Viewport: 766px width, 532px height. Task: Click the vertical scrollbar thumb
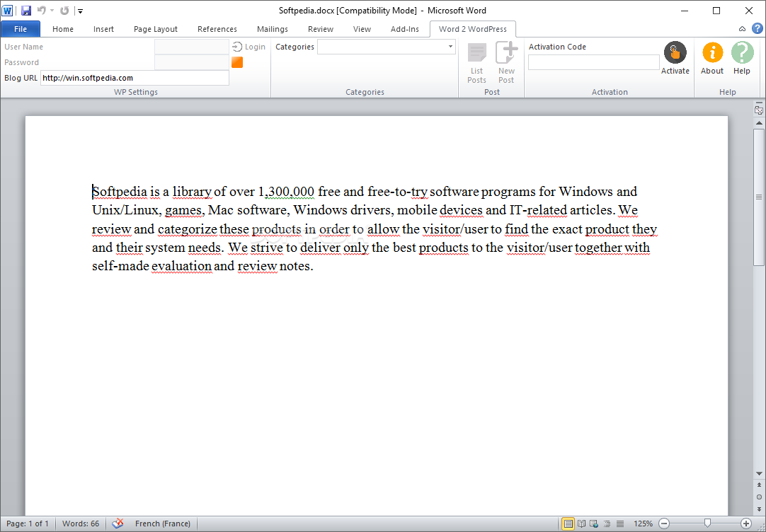click(759, 197)
